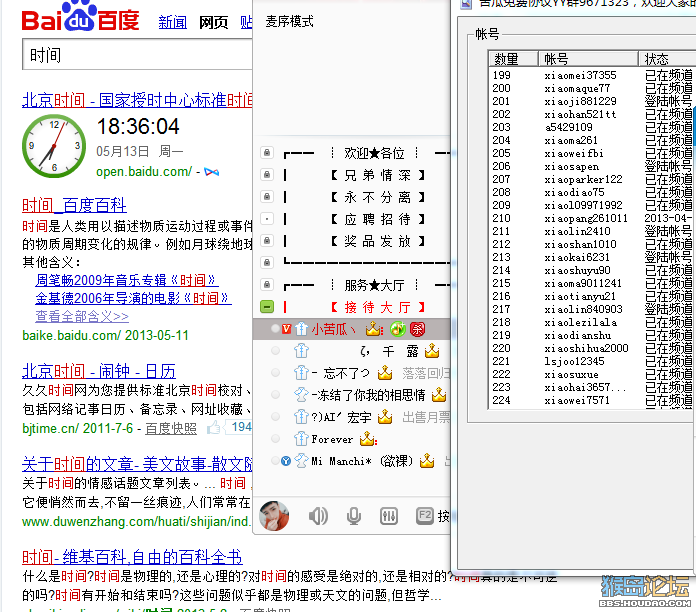This screenshot has width=696, height=612.
Task: Sort by the 状态 column header
Action: pos(666,59)
